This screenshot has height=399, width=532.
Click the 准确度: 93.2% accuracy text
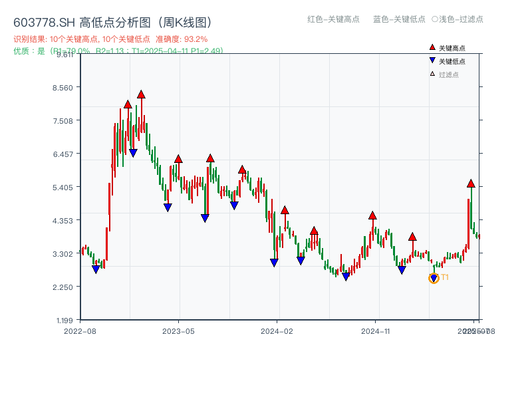(180, 39)
